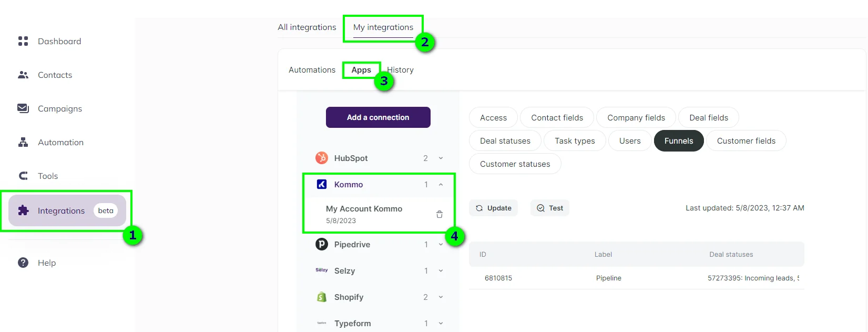Image resolution: width=868 pixels, height=332 pixels.
Task: Click the '57273395: Incoming leads' cell
Action: [x=753, y=278]
